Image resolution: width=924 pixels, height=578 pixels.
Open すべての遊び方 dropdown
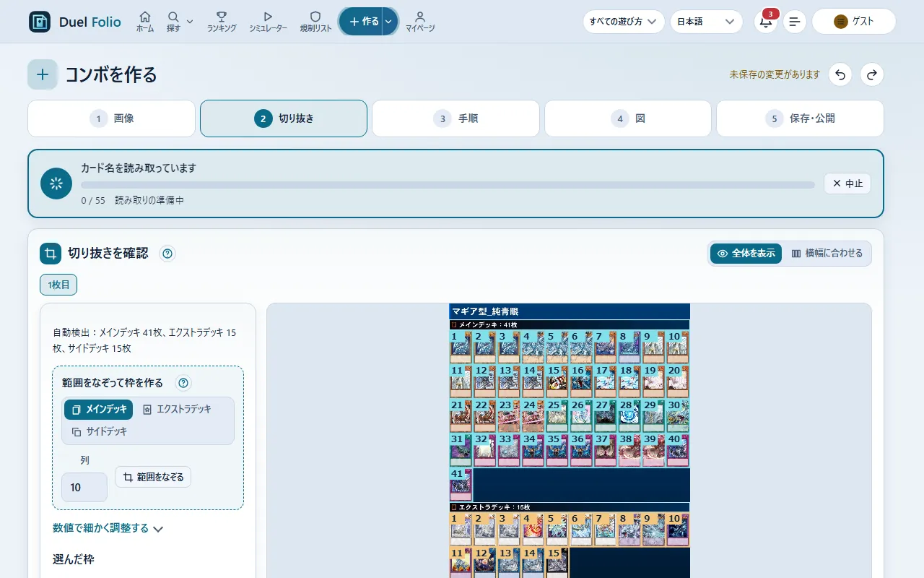tap(624, 22)
